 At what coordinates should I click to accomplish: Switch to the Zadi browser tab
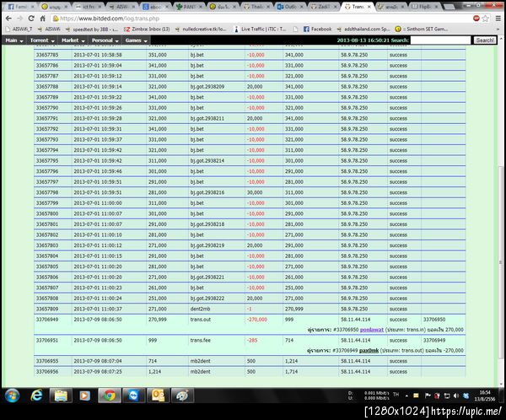[324, 7]
